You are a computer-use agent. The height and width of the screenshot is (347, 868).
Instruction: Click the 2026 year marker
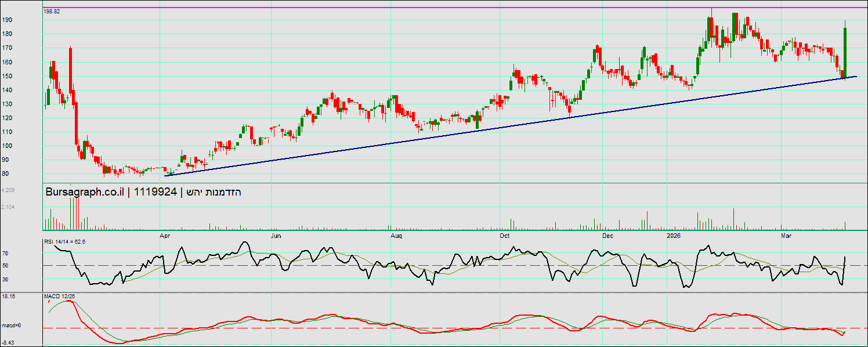click(x=673, y=236)
